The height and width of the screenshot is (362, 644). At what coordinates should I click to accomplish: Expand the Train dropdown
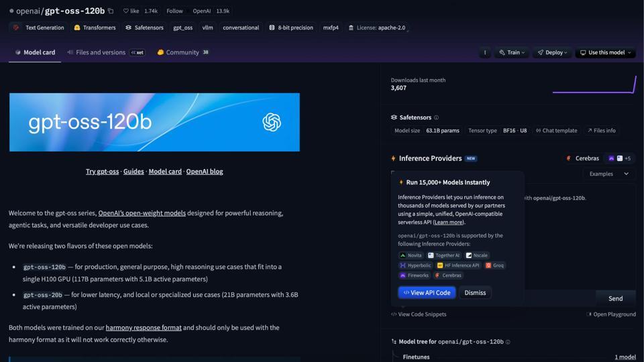tap(512, 52)
